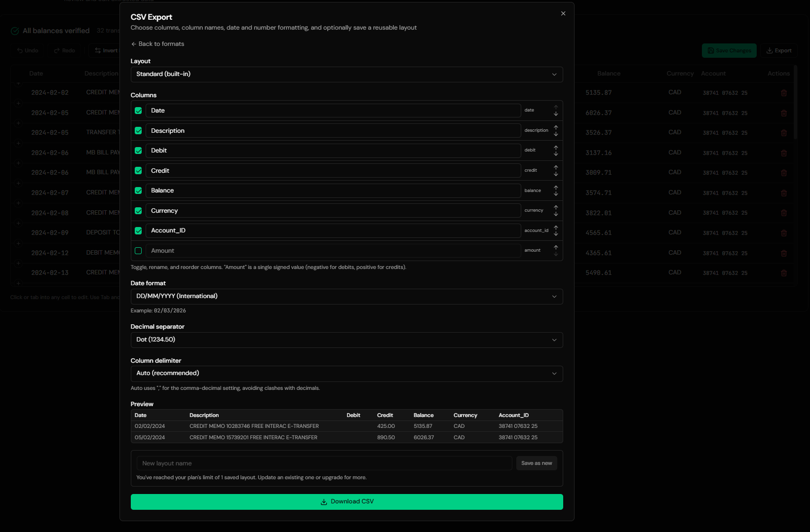Download the CSV file
This screenshot has width=810, height=532.
coord(347,502)
